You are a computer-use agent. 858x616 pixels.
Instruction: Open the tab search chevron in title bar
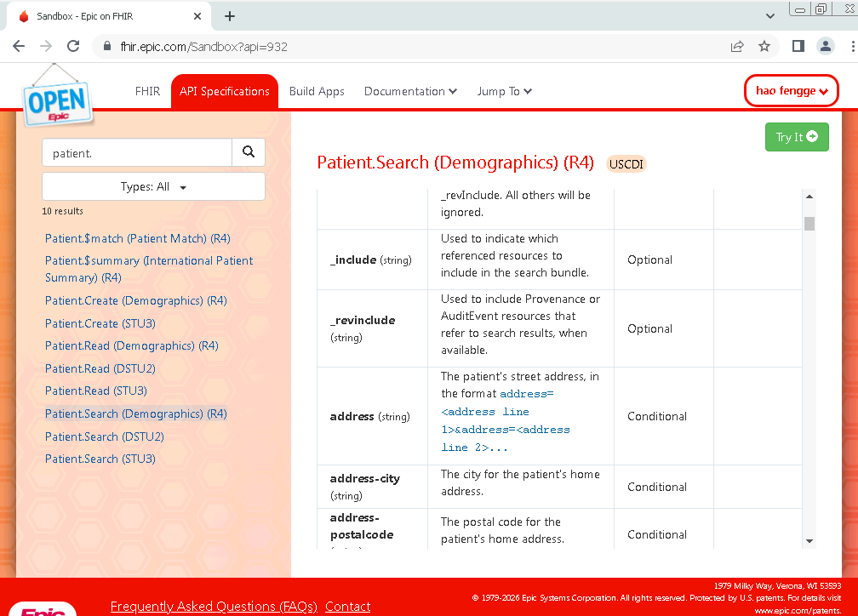point(769,16)
